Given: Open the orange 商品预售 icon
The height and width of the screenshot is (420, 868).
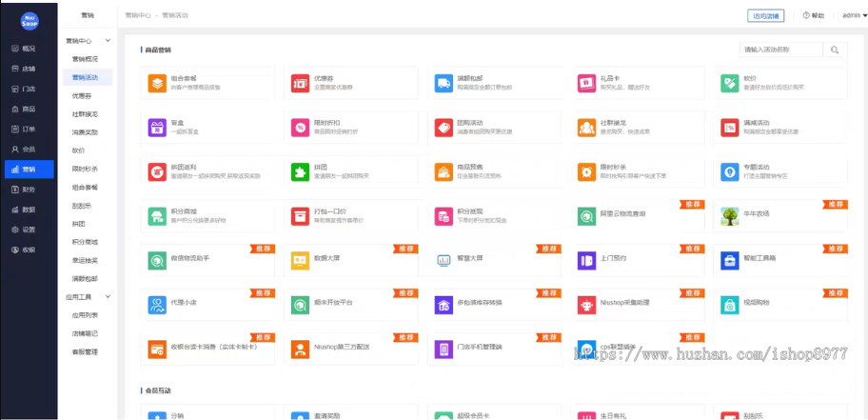Looking at the screenshot, I should click(444, 171).
